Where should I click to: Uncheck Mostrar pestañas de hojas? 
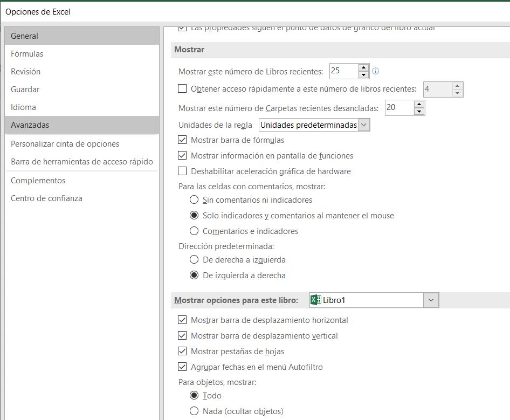click(x=182, y=352)
